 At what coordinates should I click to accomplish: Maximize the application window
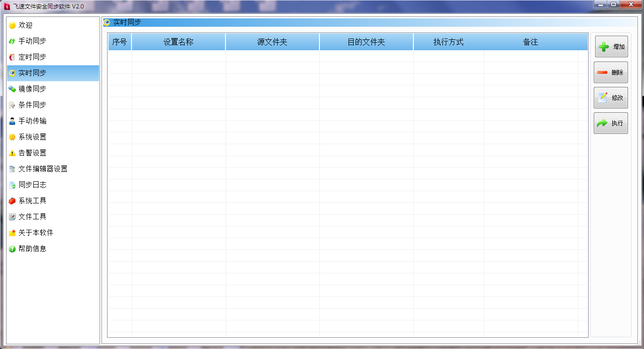click(613, 4)
